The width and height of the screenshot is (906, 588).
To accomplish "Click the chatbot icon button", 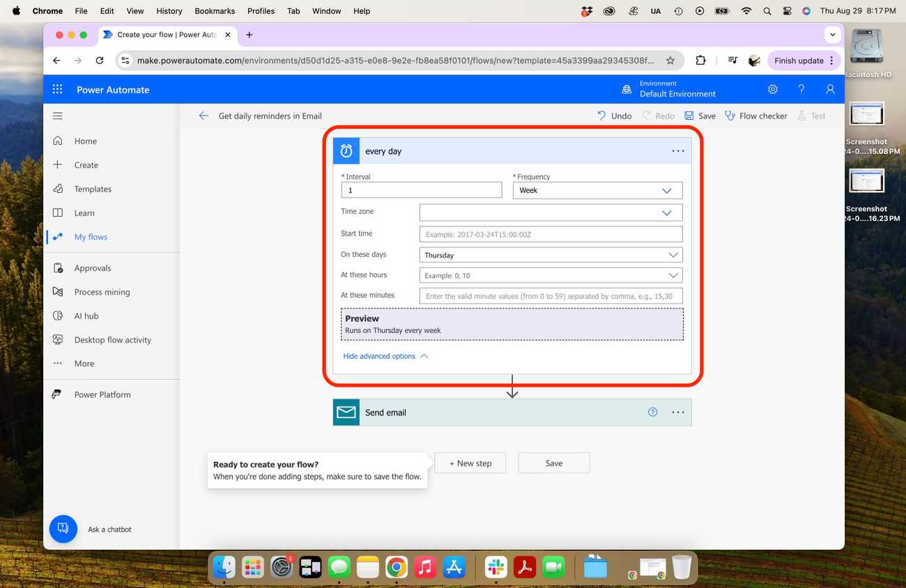I will (x=63, y=529).
